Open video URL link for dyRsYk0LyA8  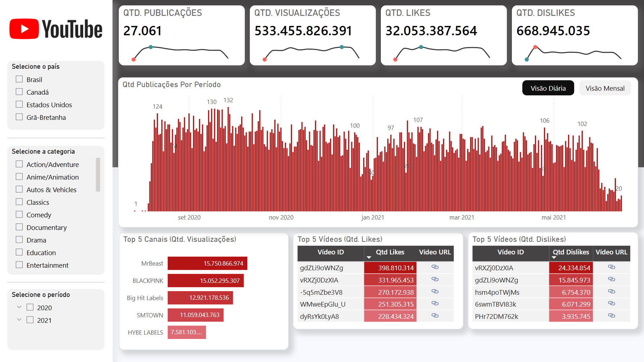click(435, 316)
